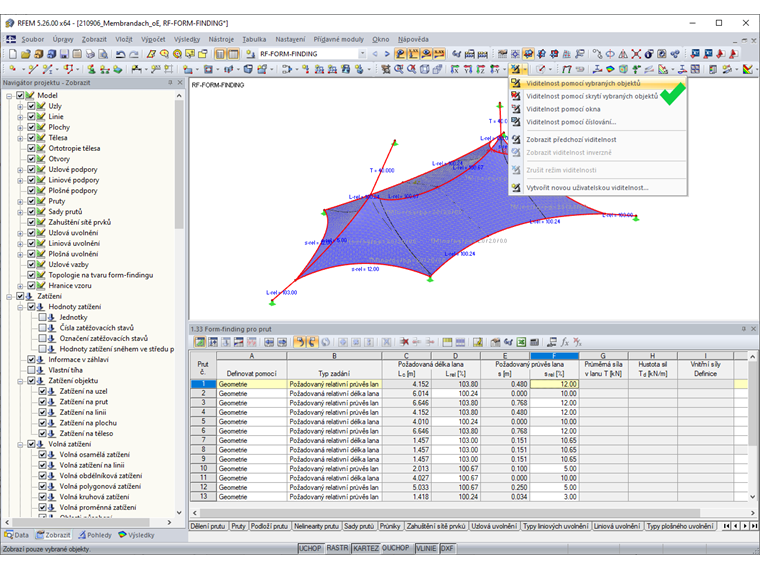
Task: Select row header 5 in the table
Action: (x=203, y=421)
